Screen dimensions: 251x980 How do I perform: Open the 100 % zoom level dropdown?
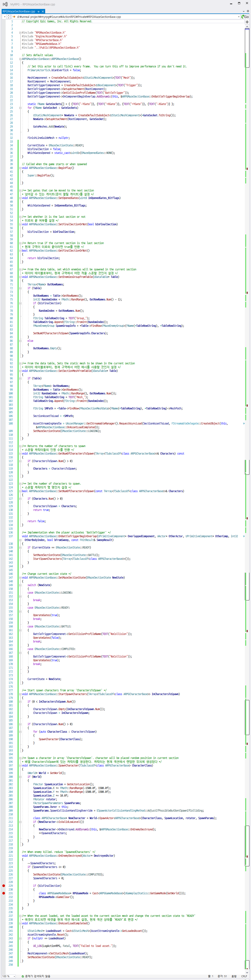[14, 976]
